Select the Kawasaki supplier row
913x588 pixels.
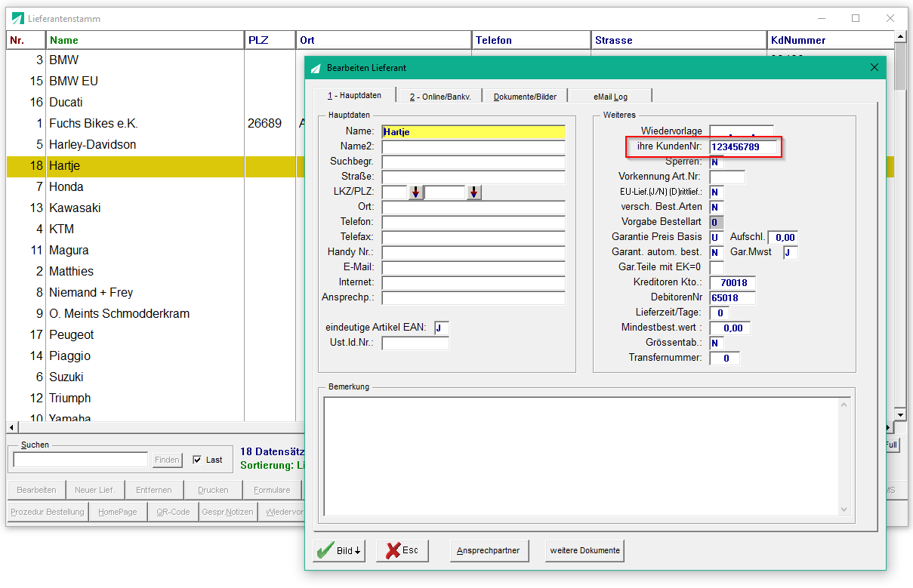pos(156,208)
